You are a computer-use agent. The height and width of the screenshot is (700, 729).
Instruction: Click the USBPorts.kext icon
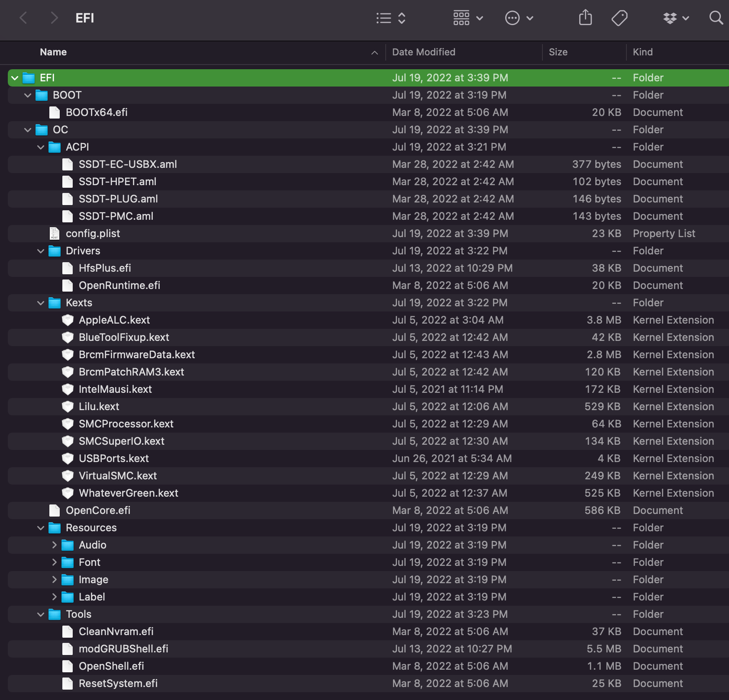tap(68, 459)
